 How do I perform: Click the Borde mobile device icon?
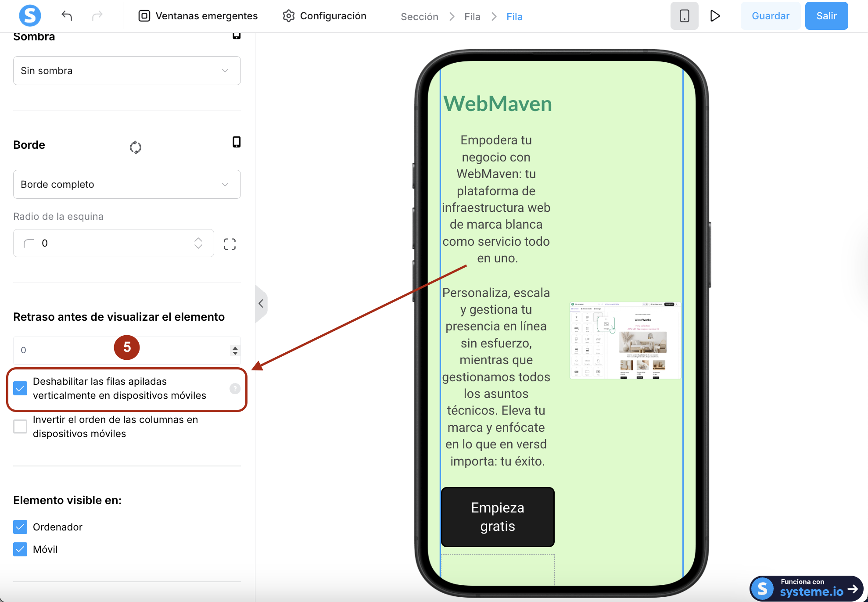point(236,142)
